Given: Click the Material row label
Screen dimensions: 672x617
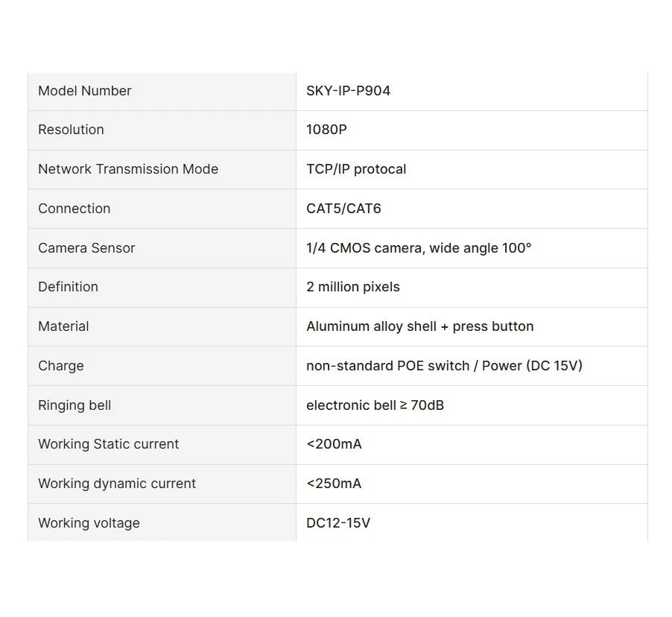Looking at the screenshot, I should [x=63, y=326].
